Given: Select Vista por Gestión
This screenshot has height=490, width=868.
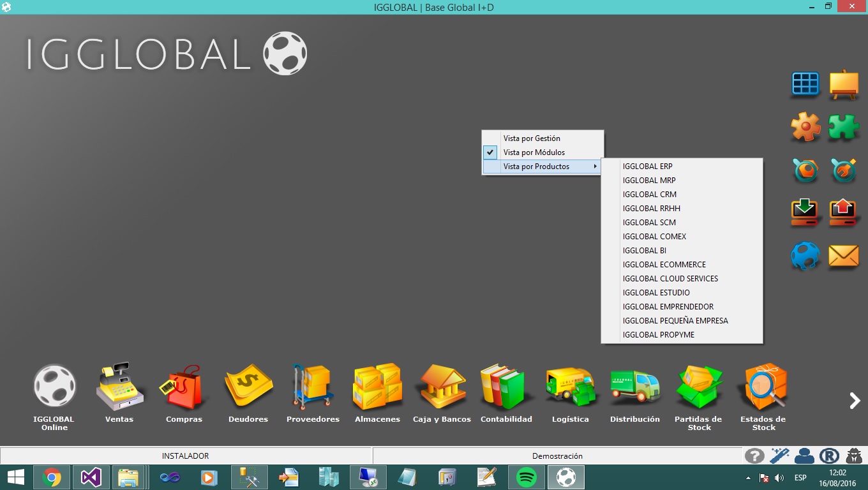Looking at the screenshot, I should coord(542,138).
